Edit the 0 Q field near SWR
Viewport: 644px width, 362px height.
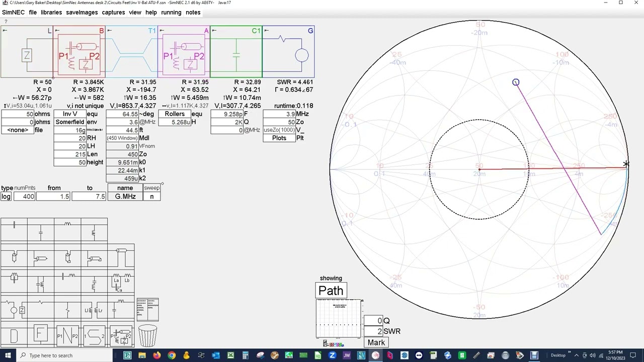(373, 321)
